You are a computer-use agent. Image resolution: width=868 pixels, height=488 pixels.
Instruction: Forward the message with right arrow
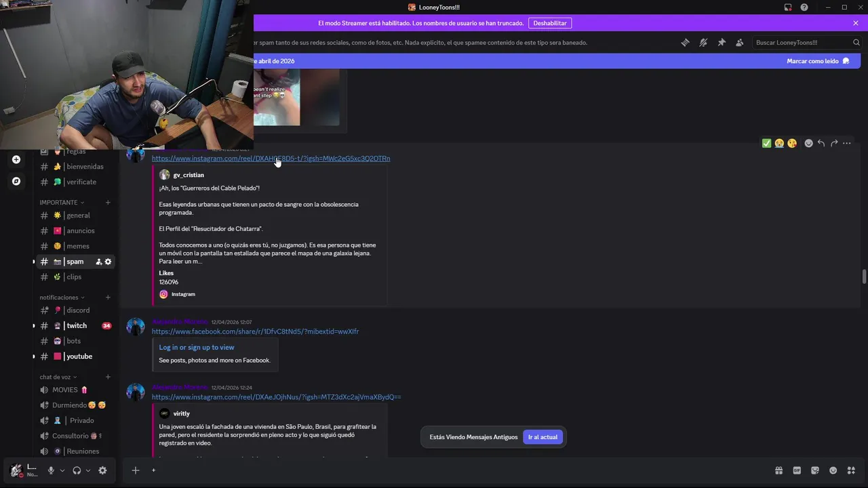pos(834,143)
